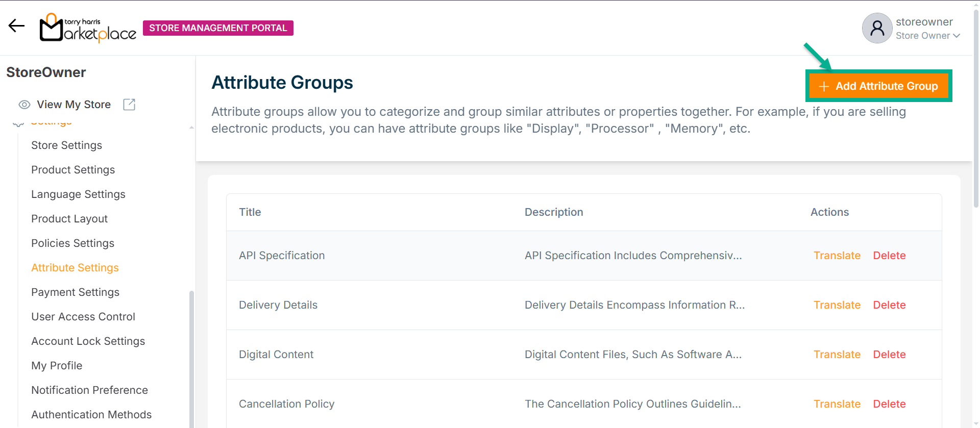Click the eye icon beside View My Store
The height and width of the screenshot is (428, 980).
click(x=24, y=105)
